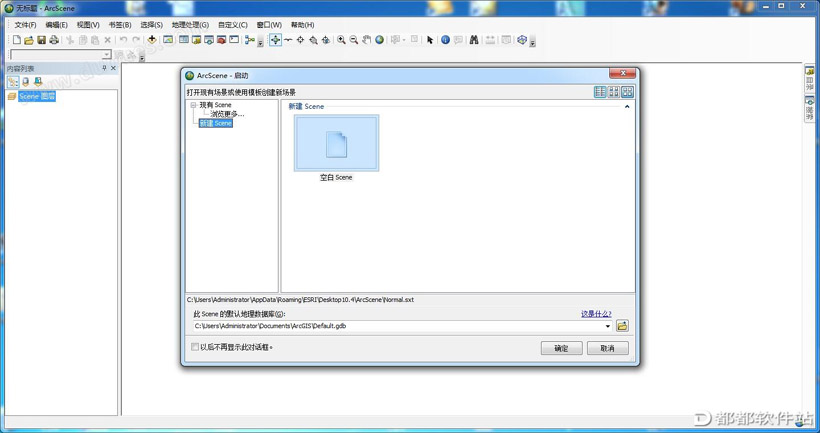Close the ArcScene startup dialog

pyautogui.click(x=622, y=73)
